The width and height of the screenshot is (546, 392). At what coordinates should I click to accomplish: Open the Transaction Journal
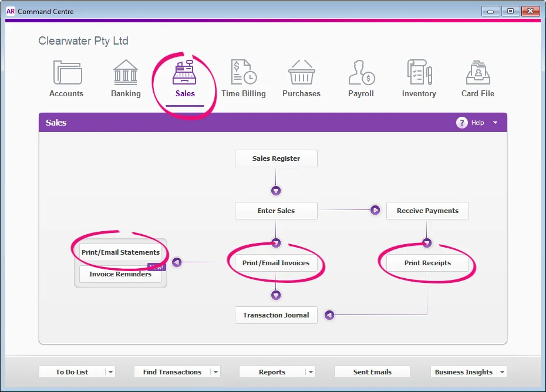point(276,315)
